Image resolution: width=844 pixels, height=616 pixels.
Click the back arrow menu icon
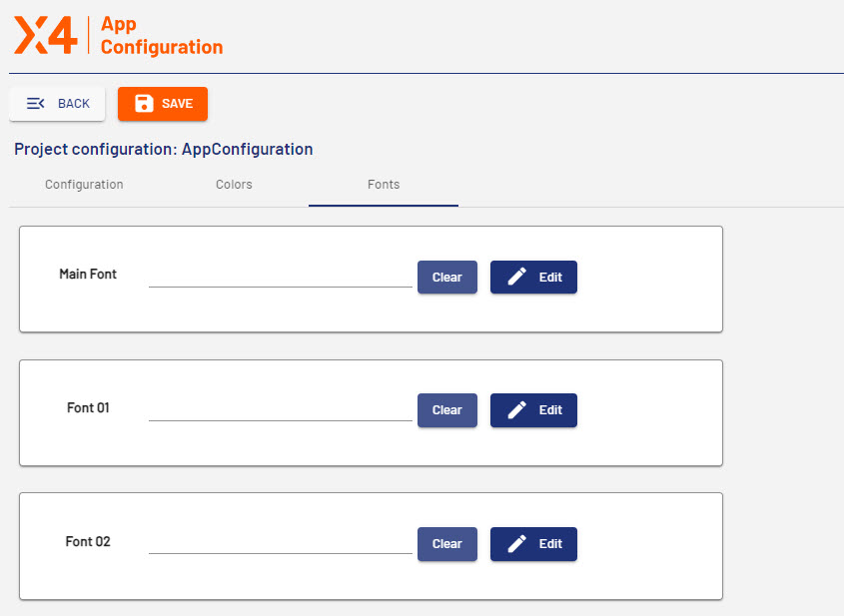[x=35, y=104]
